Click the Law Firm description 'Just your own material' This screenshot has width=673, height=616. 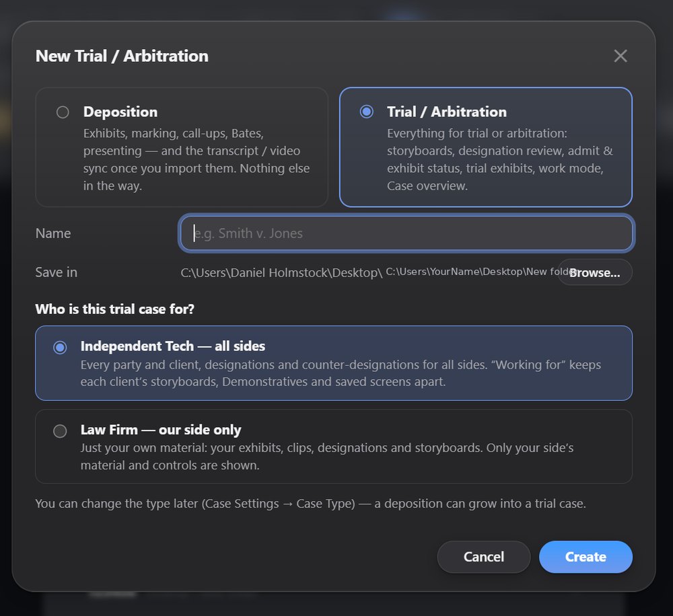point(327,457)
